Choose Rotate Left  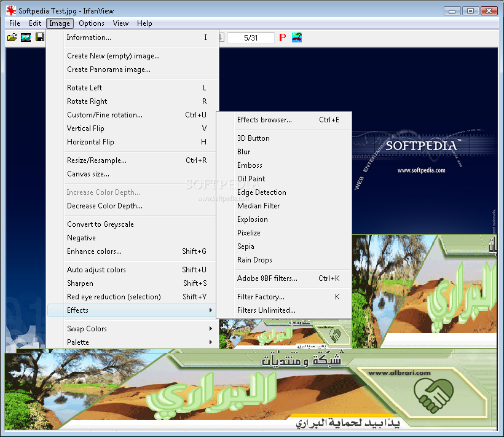[133, 88]
